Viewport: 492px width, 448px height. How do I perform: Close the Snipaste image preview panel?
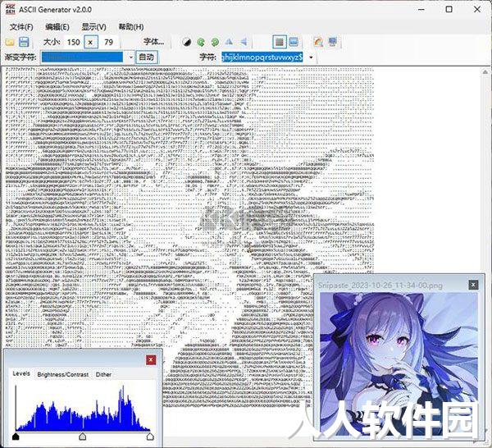click(473, 285)
